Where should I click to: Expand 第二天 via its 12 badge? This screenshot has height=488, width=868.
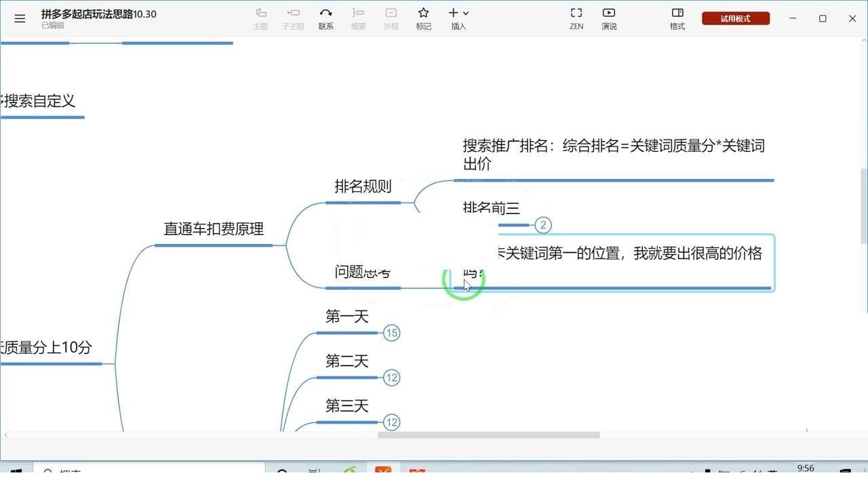coord(391,378)
